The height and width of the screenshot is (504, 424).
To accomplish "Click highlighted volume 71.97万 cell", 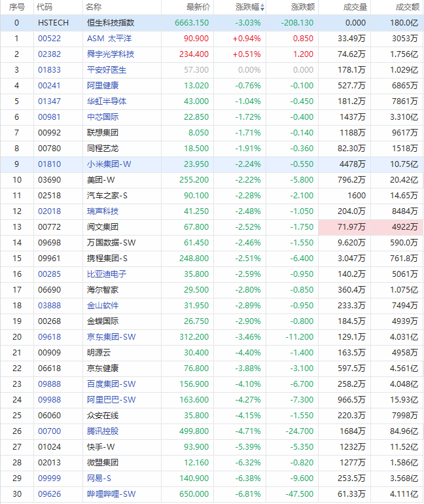I will 344,227.
